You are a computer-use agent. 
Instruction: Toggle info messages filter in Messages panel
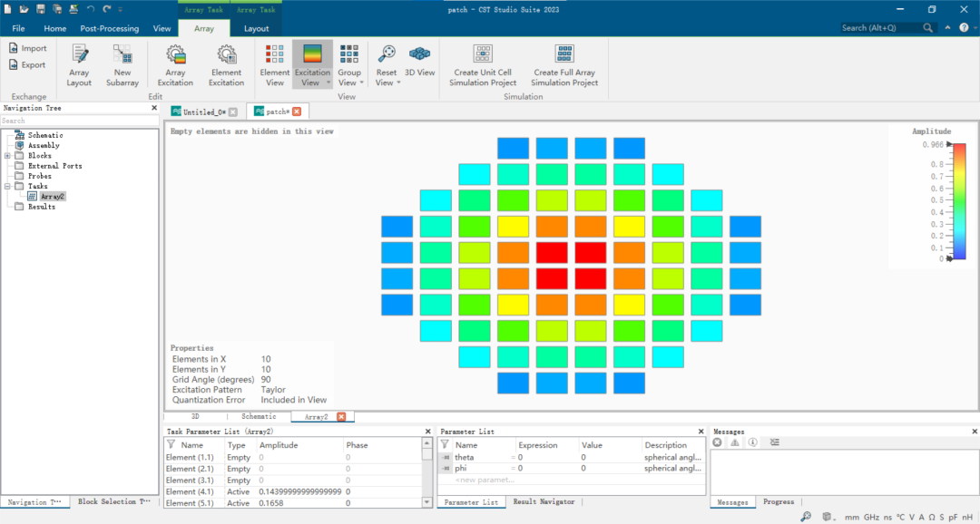752,442
